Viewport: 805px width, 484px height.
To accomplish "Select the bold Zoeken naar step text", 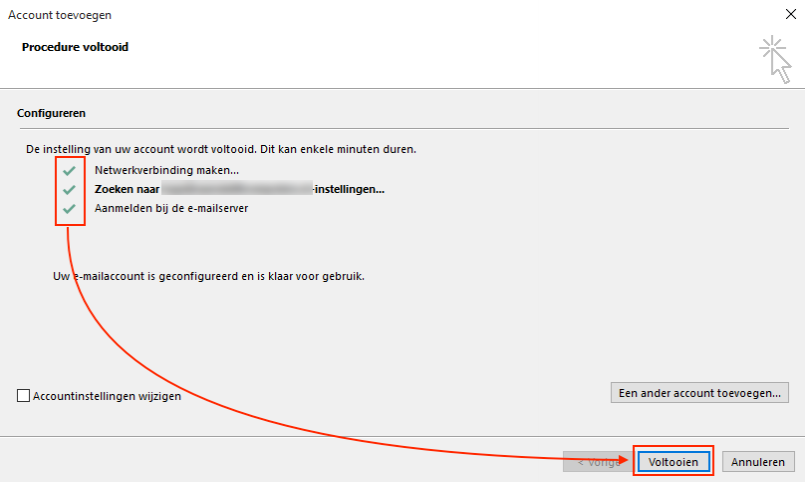I will coord(239,189).
